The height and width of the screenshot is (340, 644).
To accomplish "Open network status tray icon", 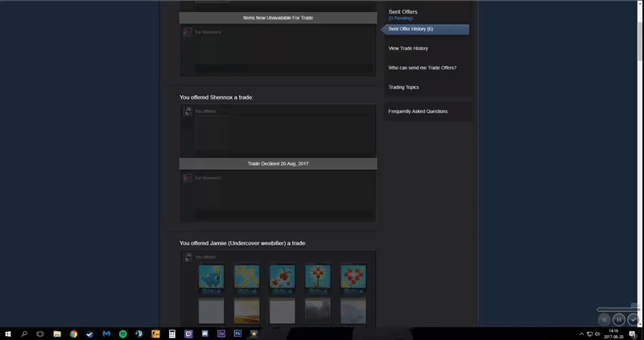I will tap(590, 334).
